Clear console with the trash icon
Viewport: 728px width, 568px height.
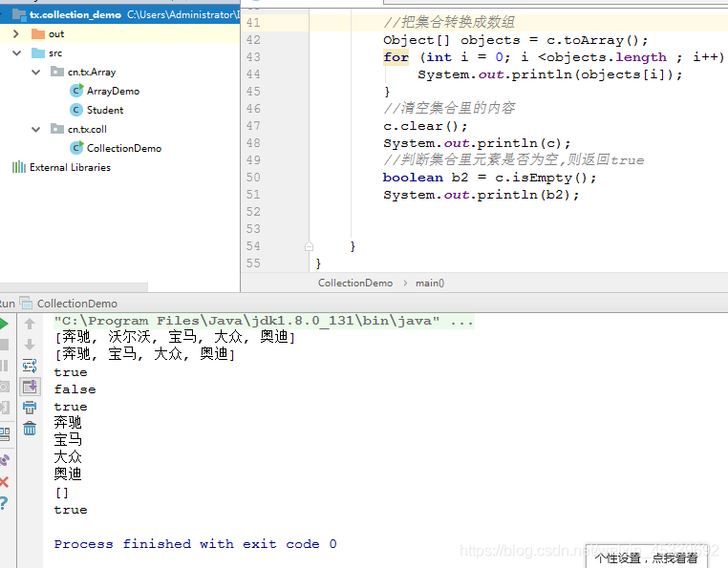pyautogui.click(x=30, y=429)
